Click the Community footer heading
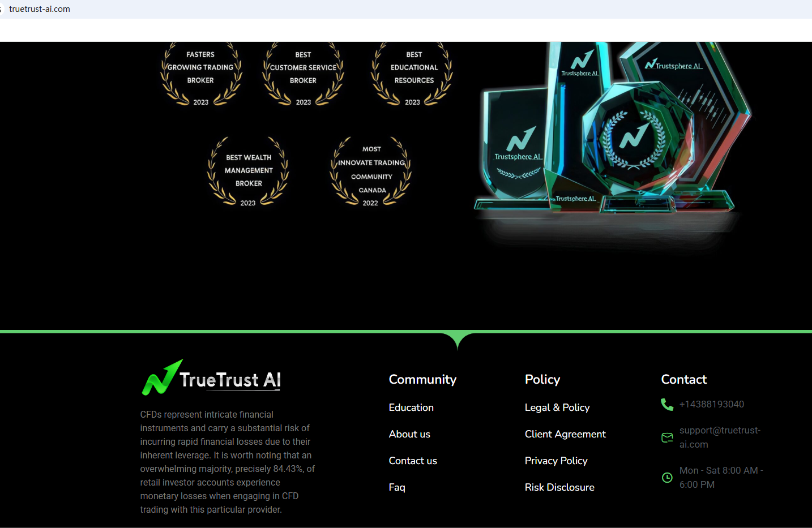 click(422, 379)
